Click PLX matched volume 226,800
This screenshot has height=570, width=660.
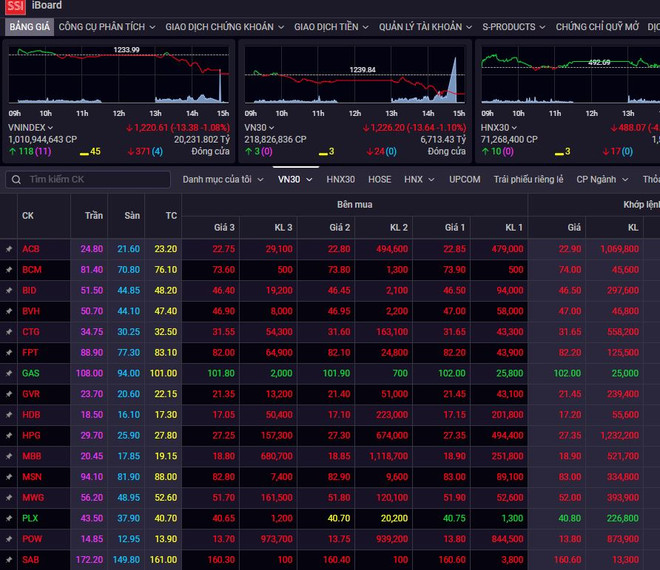pyautogui.click(x=623, y=518)
